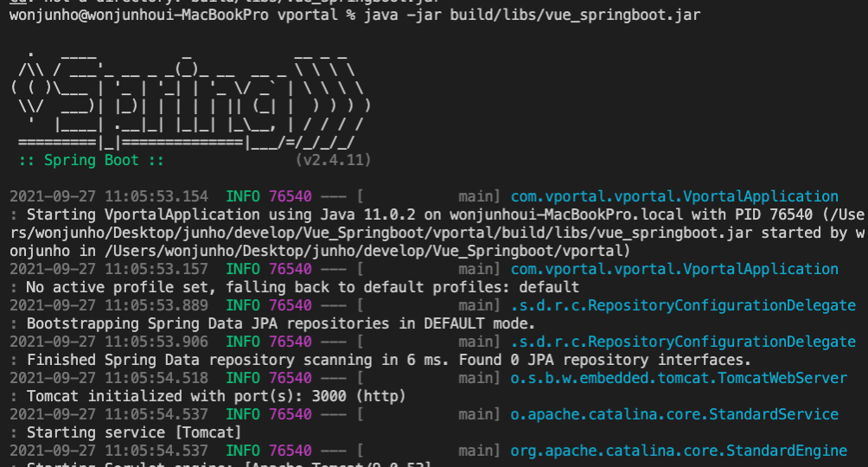Click green INFO on the 11:05:54.518 line
The image size is (868, 467).
[x=242, y=379]
